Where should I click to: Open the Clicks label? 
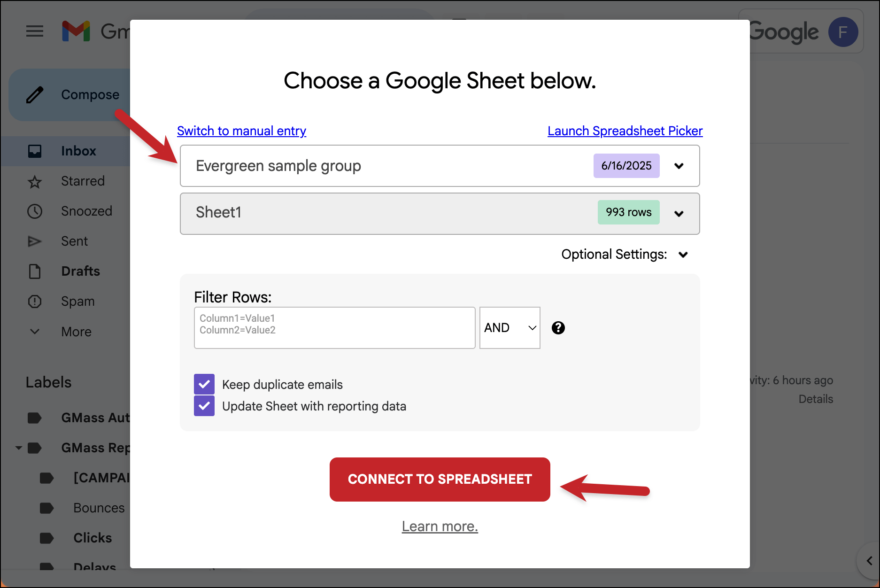coord(93,538)
